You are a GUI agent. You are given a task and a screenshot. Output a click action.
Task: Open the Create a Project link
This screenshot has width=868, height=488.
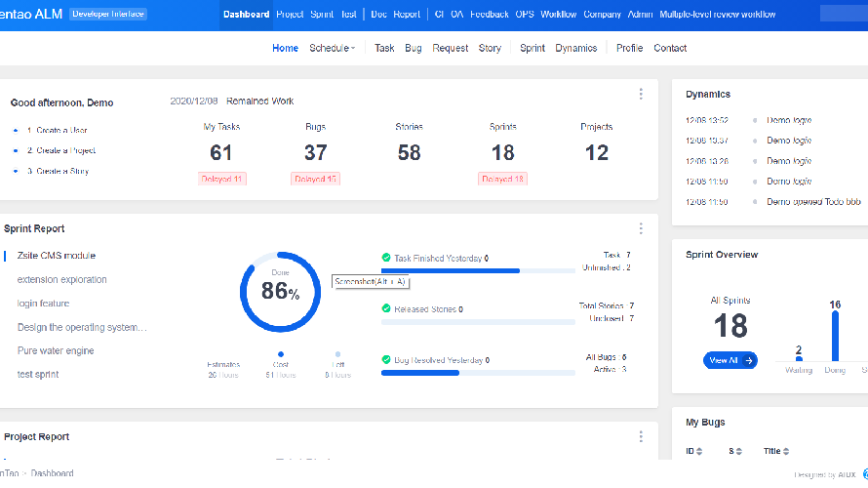60,150
